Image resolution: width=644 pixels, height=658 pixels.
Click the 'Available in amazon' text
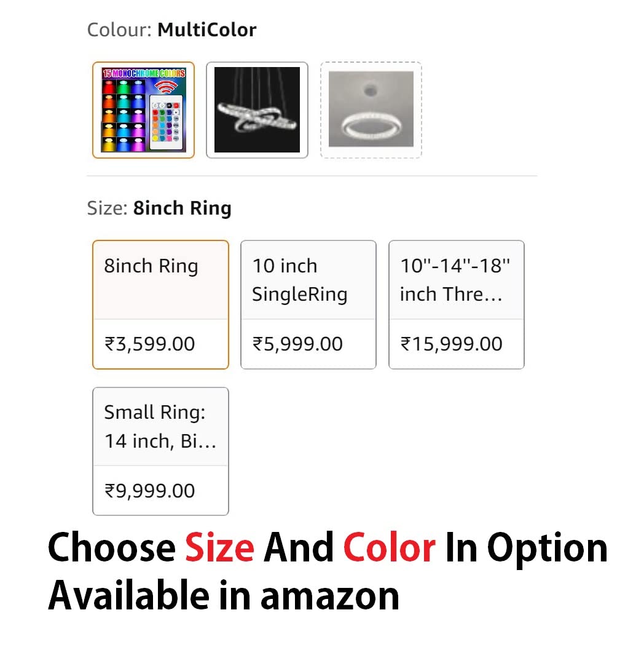[224, 595]
